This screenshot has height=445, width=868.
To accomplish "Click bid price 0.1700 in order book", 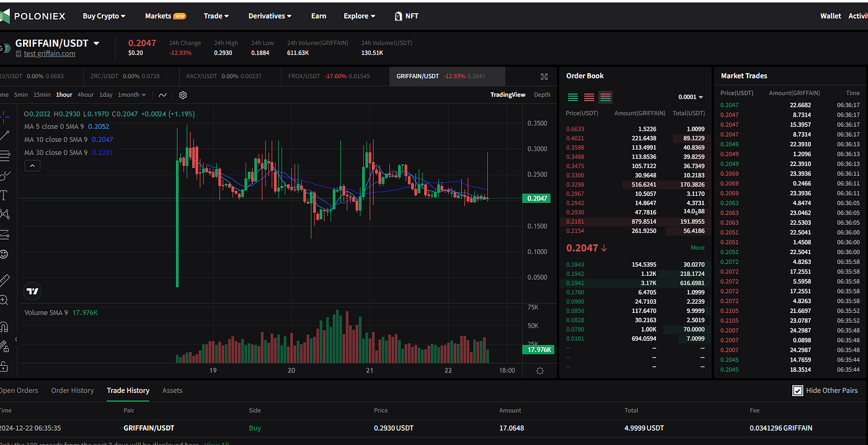I will tap(575, 293).
